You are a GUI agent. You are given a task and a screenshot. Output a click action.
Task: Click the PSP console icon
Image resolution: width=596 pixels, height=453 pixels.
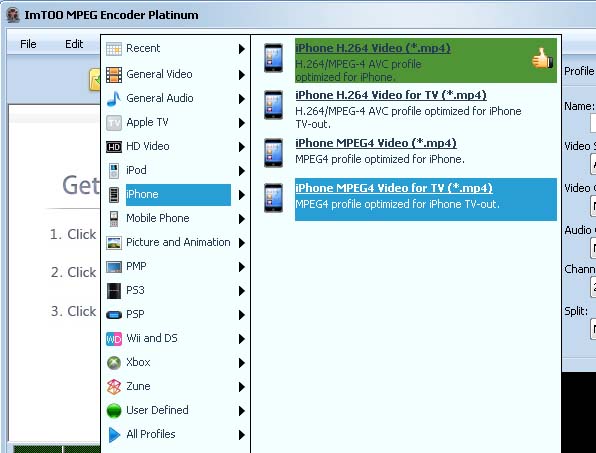coord(114,315)
